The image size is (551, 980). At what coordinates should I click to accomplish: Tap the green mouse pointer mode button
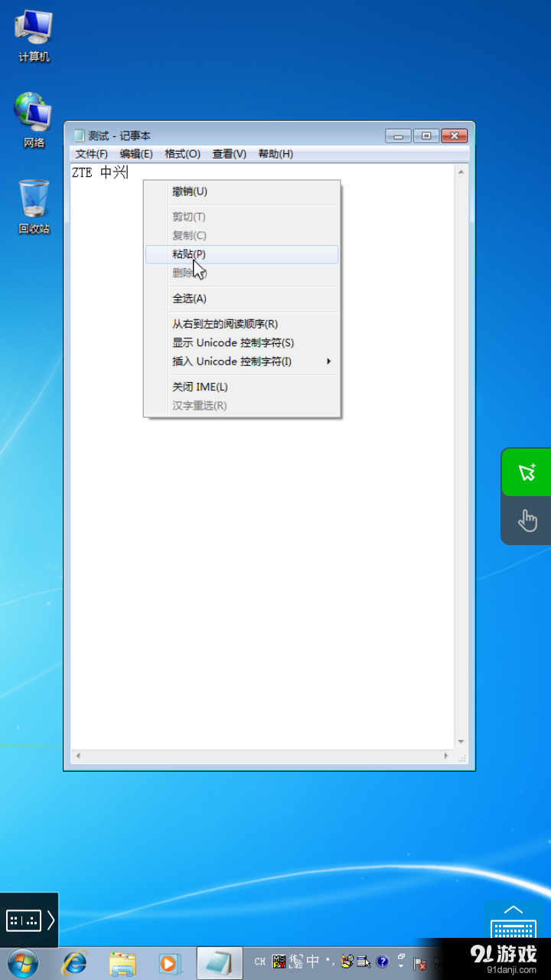pyautogui.click(x=527, y=472)
